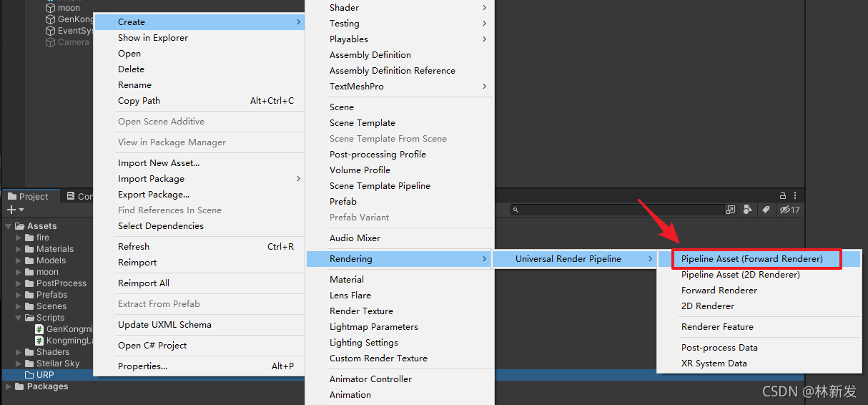
Task: Click the Project panel lock icon
Action: click(784, 195)
